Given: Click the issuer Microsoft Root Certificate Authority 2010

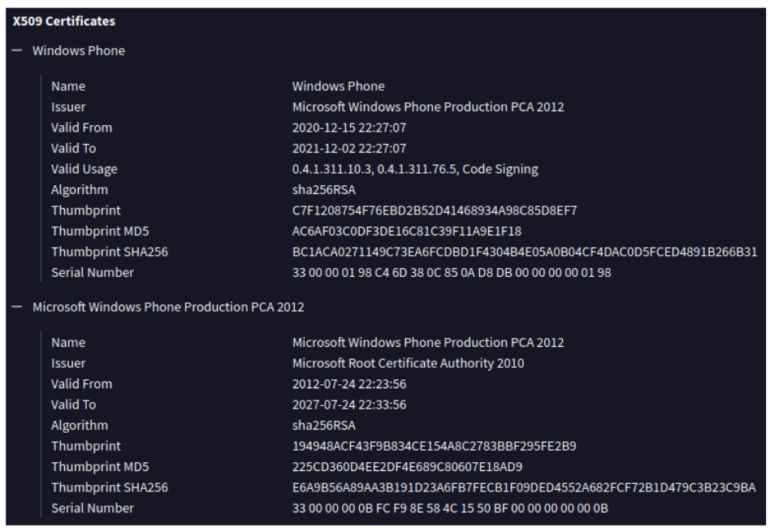Looking at the screenshot, I should point(408,364).
